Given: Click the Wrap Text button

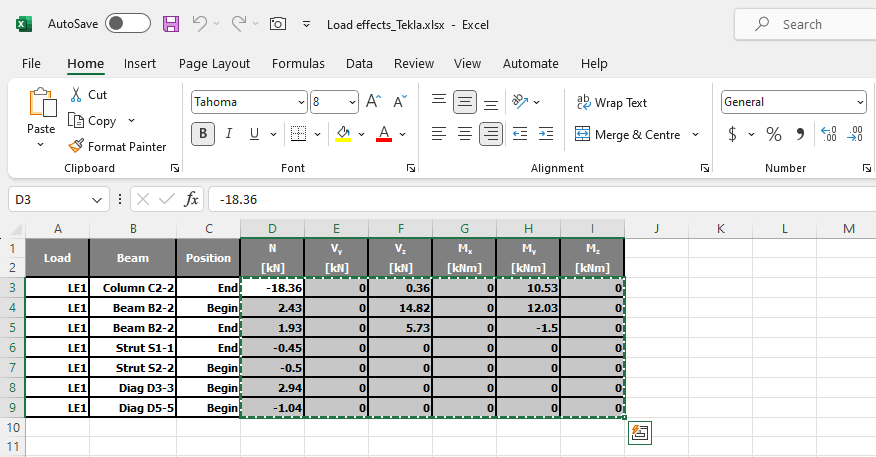Looking at the screenshot, I should point(612,102).
